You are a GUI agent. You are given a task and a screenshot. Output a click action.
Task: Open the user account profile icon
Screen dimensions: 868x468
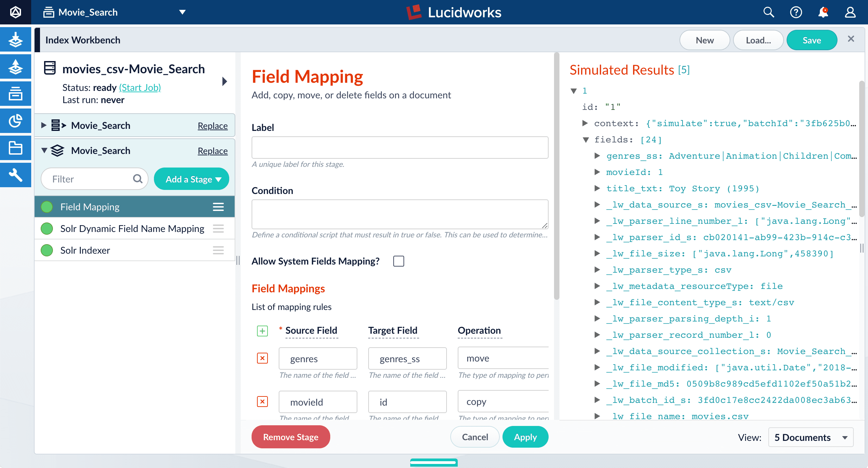[x=850, y=13]
